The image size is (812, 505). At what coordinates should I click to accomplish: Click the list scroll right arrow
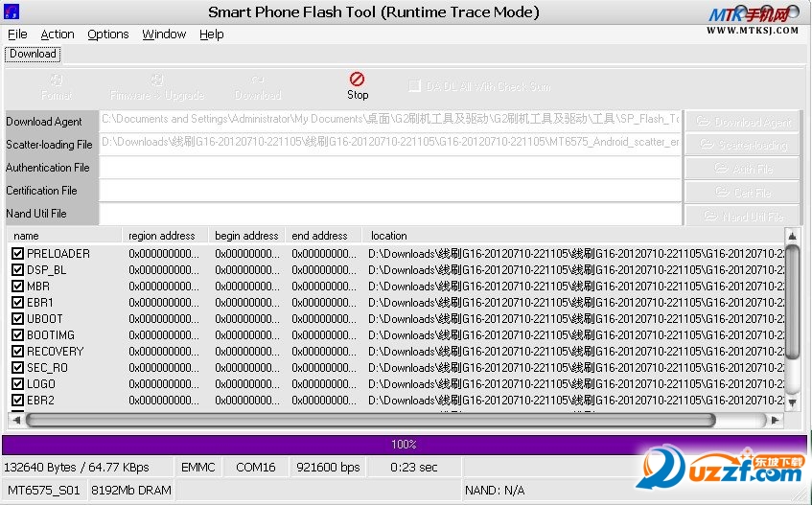click(x=776, y=420)
